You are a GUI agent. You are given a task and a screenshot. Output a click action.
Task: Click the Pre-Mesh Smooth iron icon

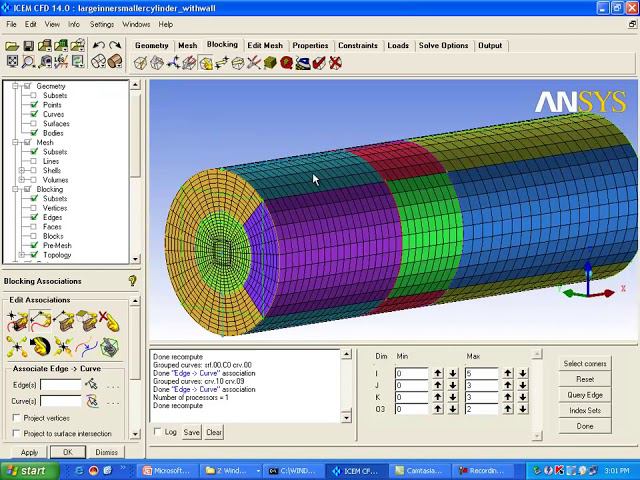coord(303,63)
